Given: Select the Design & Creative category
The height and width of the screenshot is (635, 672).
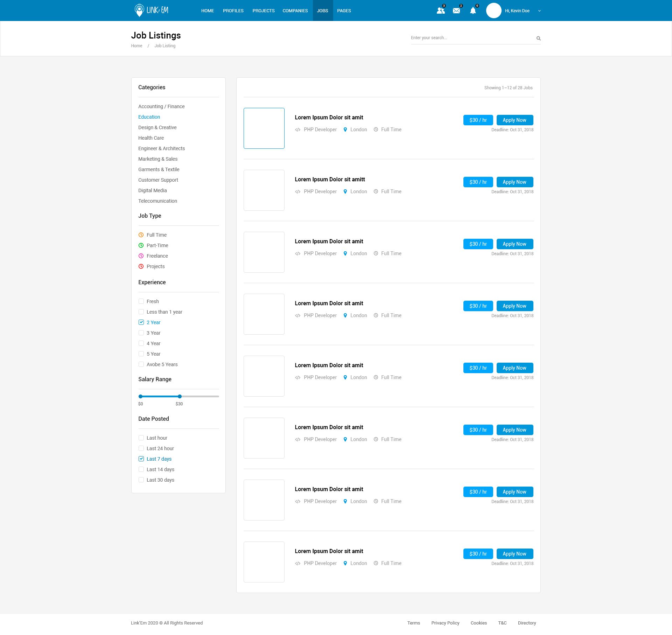Looking at the screenshot, I should pos(157,127).
